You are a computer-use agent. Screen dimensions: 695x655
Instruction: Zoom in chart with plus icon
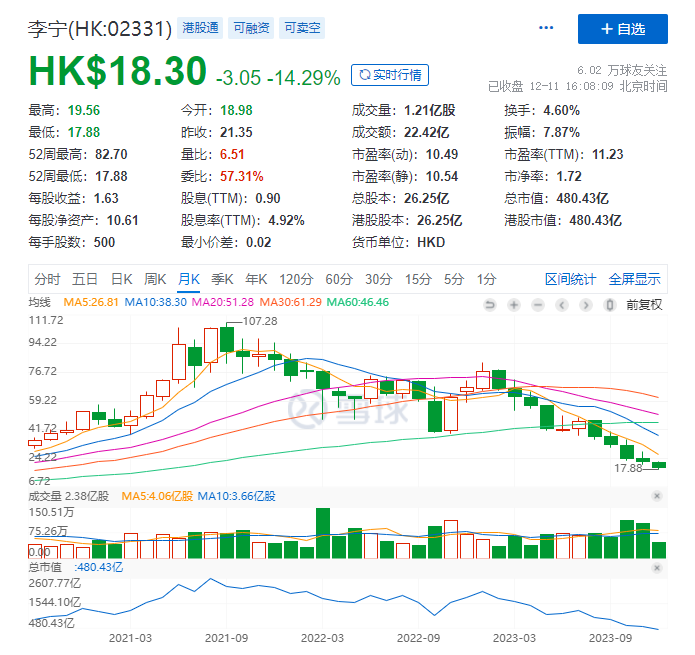[514, 305]
